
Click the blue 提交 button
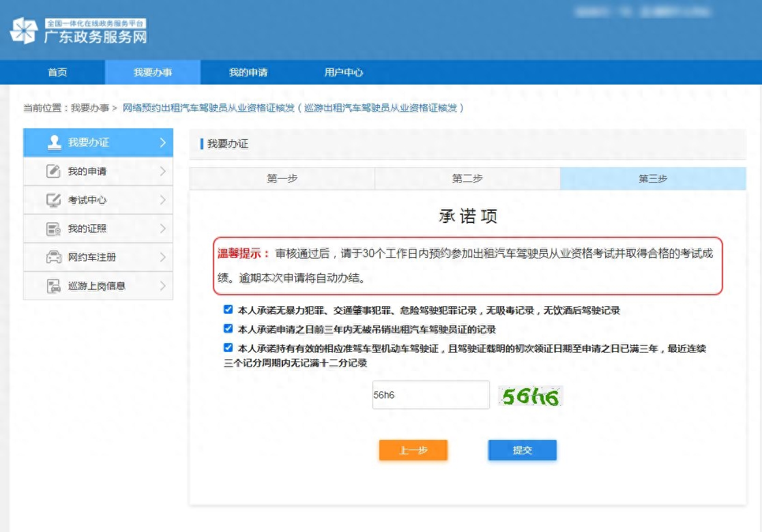(523, 450)
